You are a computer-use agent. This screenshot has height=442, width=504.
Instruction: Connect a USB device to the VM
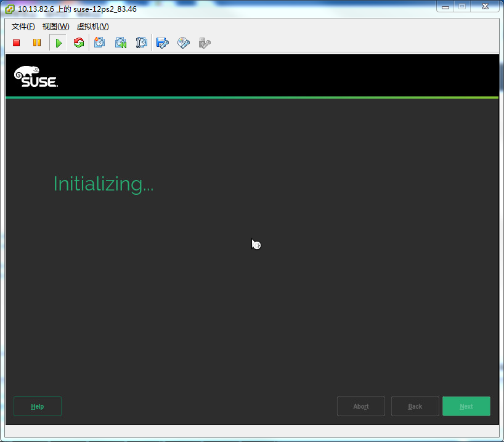tap(204, 43)
